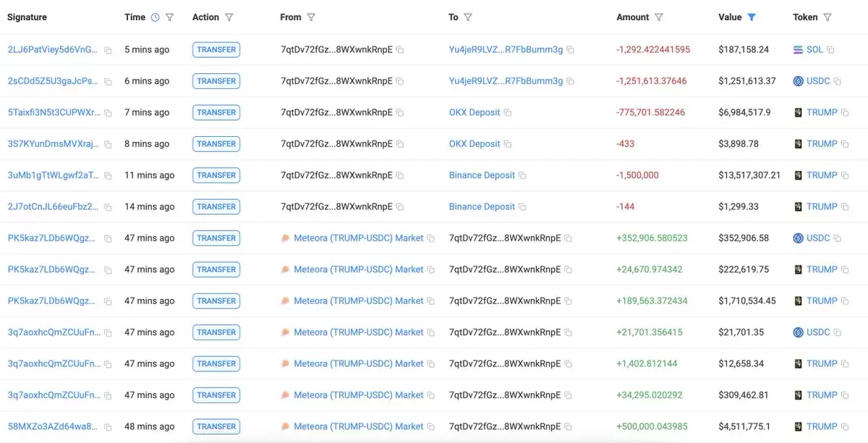The width and height of the screenshot is (868, 443).
Task: Copy signature 58MXZo3AZd64wa8
Action: (x=108, y=427)
